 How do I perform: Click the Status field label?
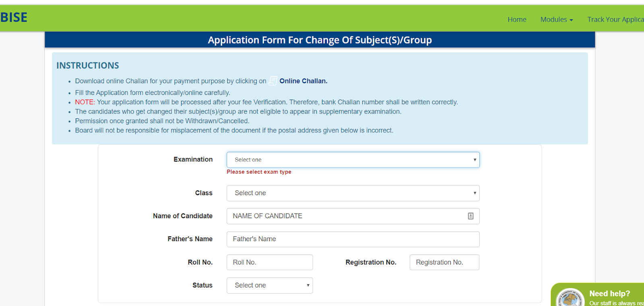[x=202, y=285]
